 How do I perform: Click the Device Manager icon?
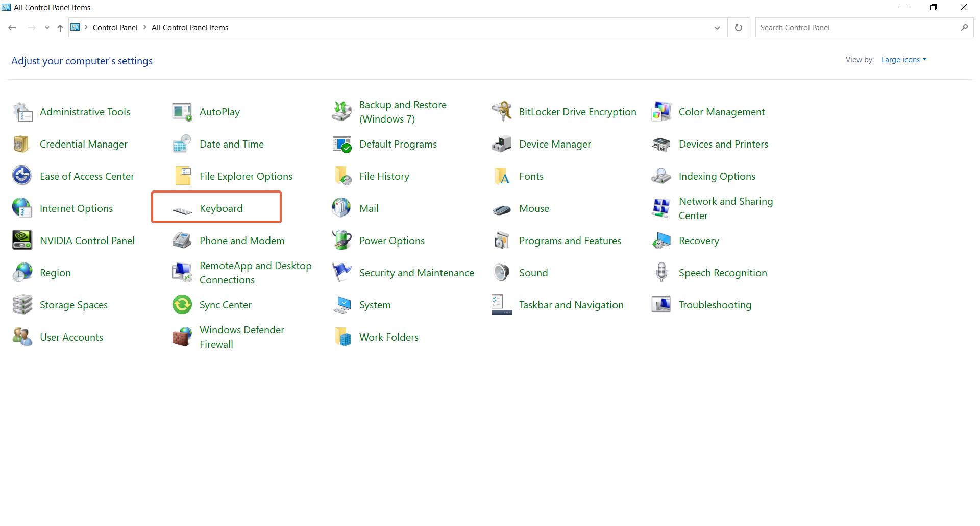(501, 144)
